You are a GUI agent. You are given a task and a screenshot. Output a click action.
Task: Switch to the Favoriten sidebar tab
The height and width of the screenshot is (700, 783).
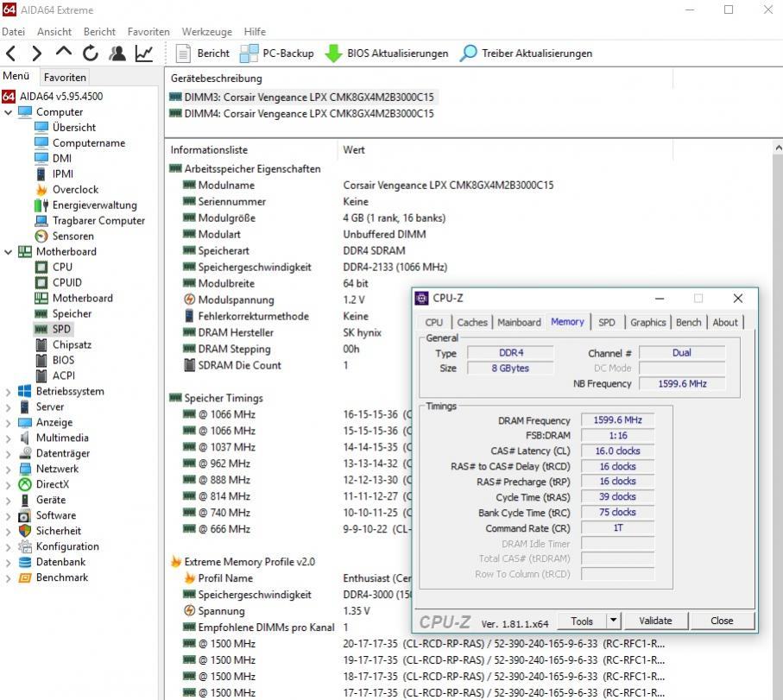click(x=65, y=78)
